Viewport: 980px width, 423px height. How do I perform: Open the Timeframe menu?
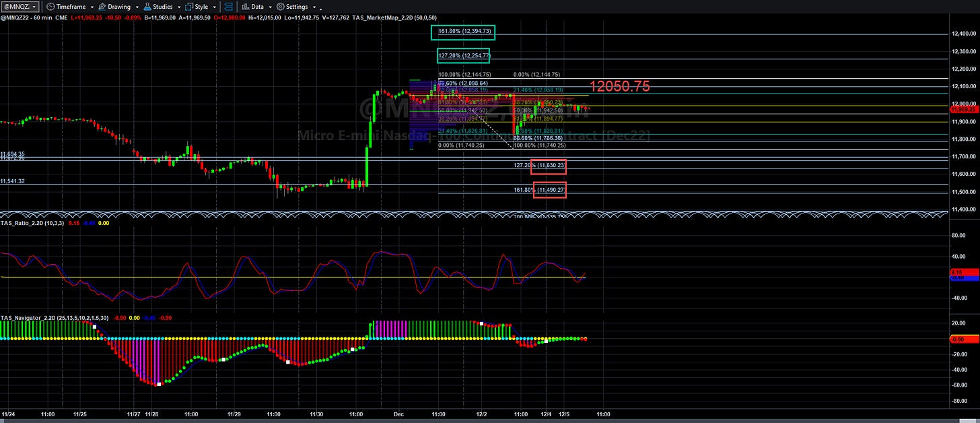click(71, 7)
